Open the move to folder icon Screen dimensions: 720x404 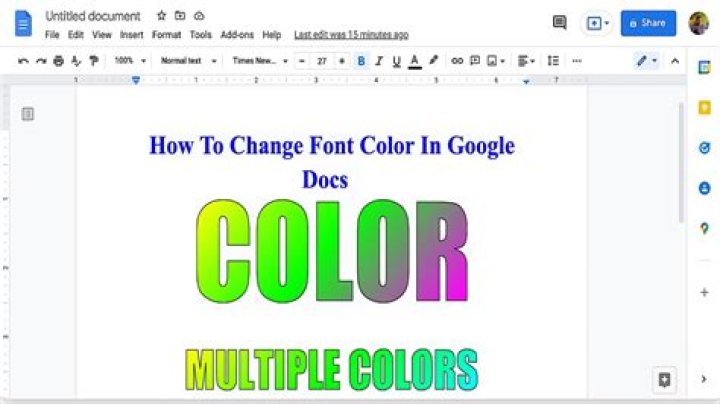180,16
